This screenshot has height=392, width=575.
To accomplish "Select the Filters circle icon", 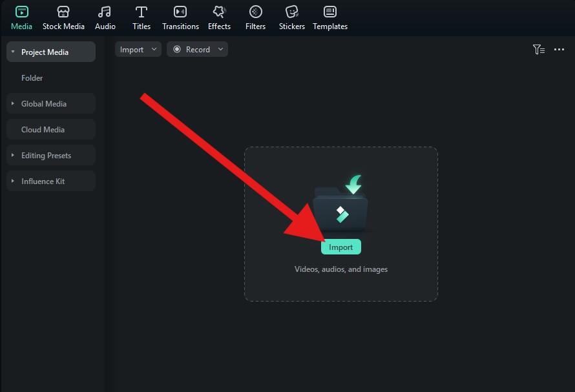I will click(256, 12).
